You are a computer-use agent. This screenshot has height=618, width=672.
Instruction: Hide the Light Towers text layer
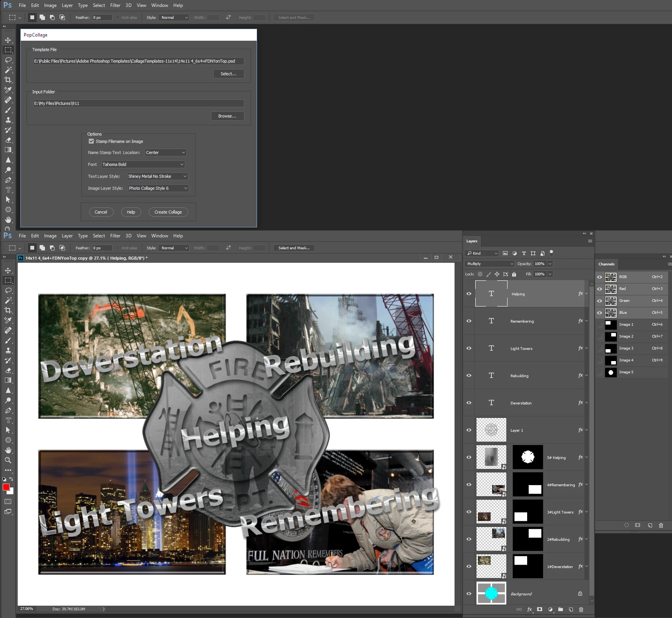[x=469, y=348]
